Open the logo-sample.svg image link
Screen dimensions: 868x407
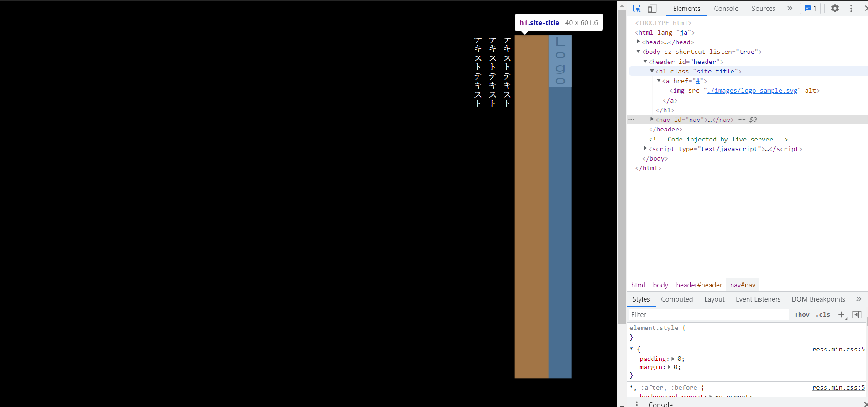pyautogui.click(x=752, y=90)
